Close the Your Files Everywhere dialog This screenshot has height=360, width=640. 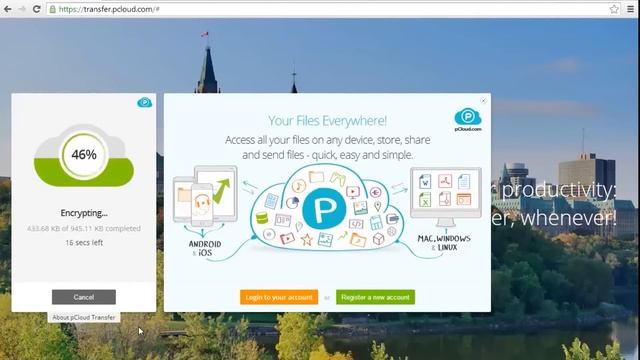pos(483,100)
